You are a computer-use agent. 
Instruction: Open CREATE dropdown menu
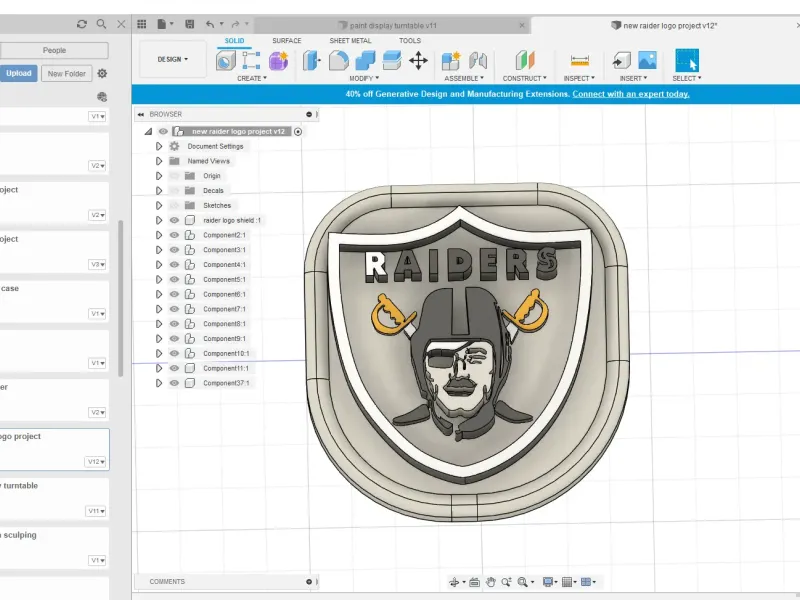(x=252, y=79)
